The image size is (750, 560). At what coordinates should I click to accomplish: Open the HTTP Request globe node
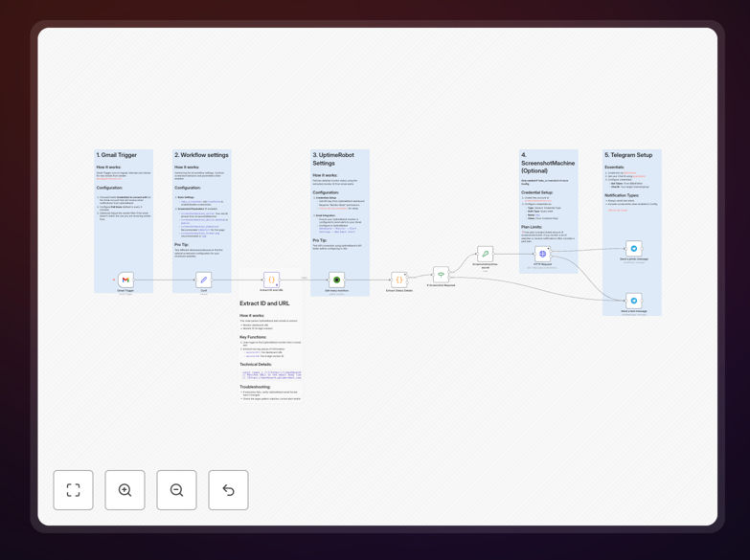pos(542,254)
